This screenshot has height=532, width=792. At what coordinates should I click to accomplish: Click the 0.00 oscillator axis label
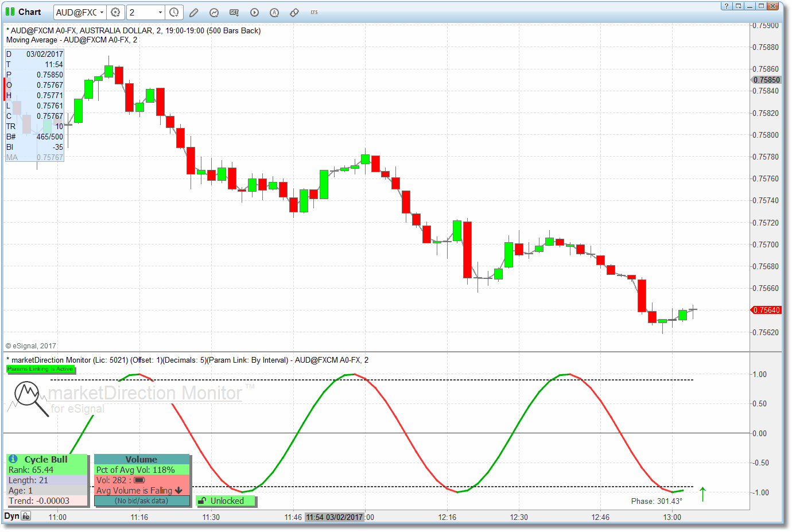pyautogui.click(x=760, y=433)
